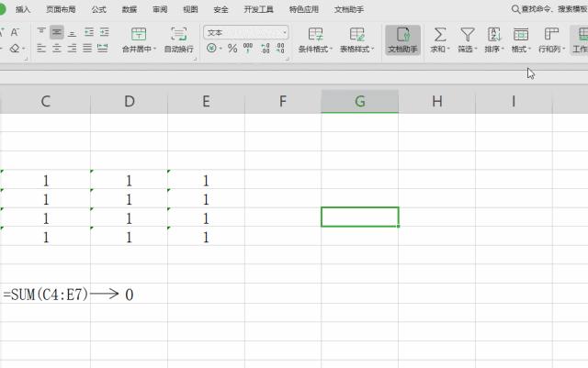Switch to the 公式 tab
This screenshot has height=368, width=588.
[98, 9]
